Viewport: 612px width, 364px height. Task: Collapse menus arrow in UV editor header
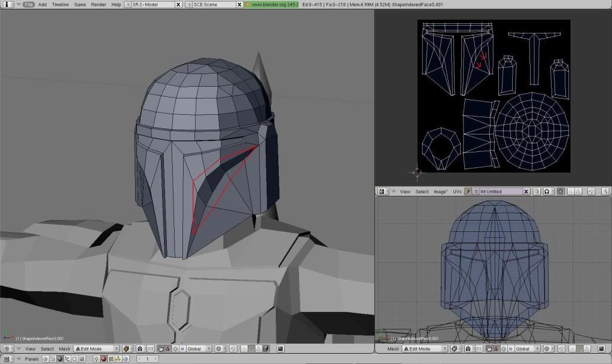click(x=394, y=191)
